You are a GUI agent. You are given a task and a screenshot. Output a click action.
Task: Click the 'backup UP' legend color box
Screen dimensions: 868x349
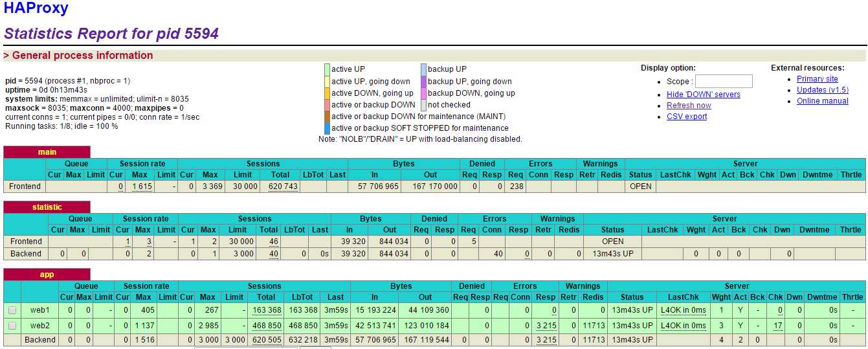423,69
